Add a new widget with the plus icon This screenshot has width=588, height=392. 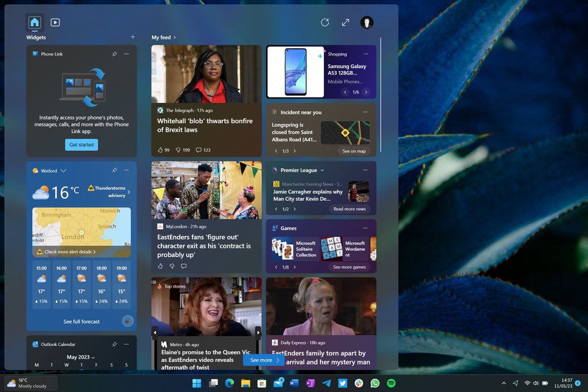coord(132,36)
